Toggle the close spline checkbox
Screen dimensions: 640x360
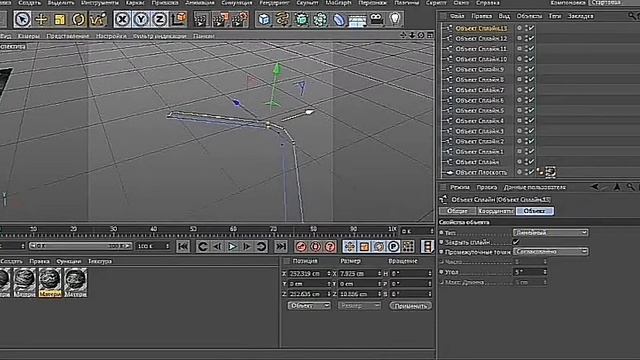click(516, 242)
